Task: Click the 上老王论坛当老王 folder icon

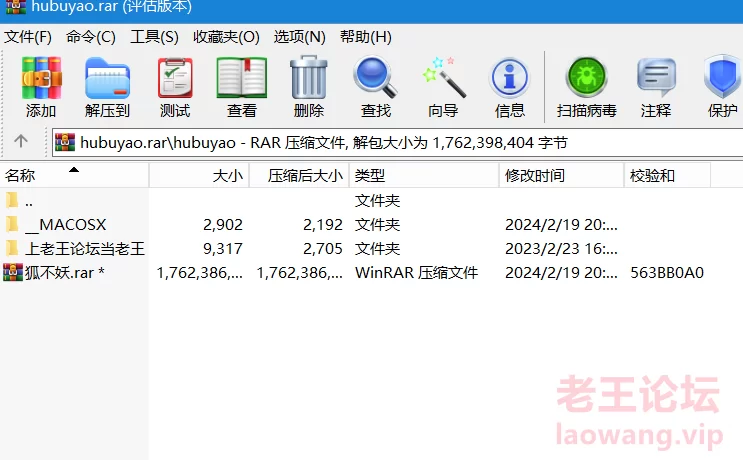Action: (12, 248)
